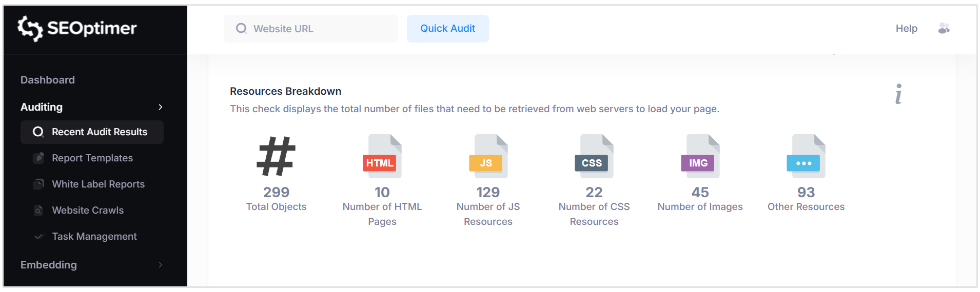This screenshot has height=292, width=980.
Task: Go to Website Crawls
Action: click(88, 210)
